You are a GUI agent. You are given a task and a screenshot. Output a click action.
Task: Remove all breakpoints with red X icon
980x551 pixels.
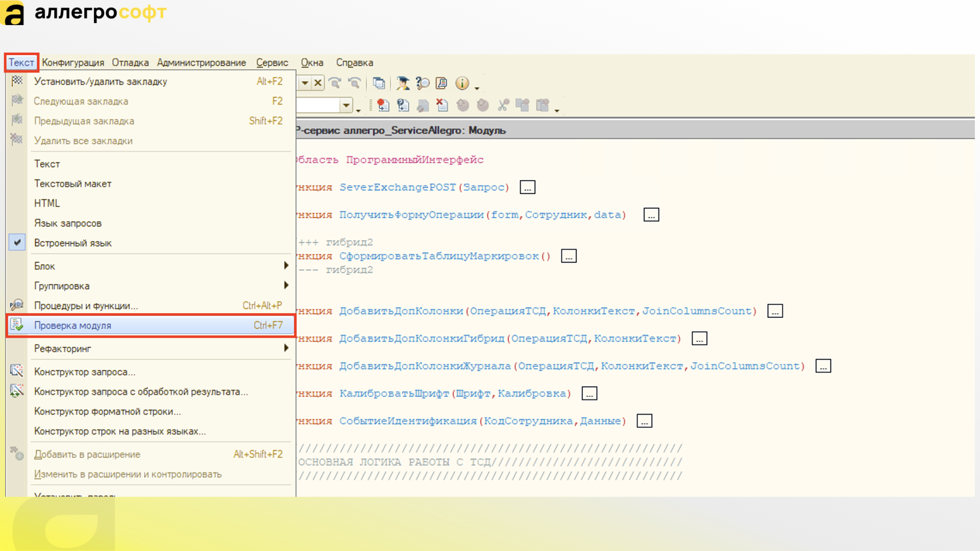pos(442,105)
